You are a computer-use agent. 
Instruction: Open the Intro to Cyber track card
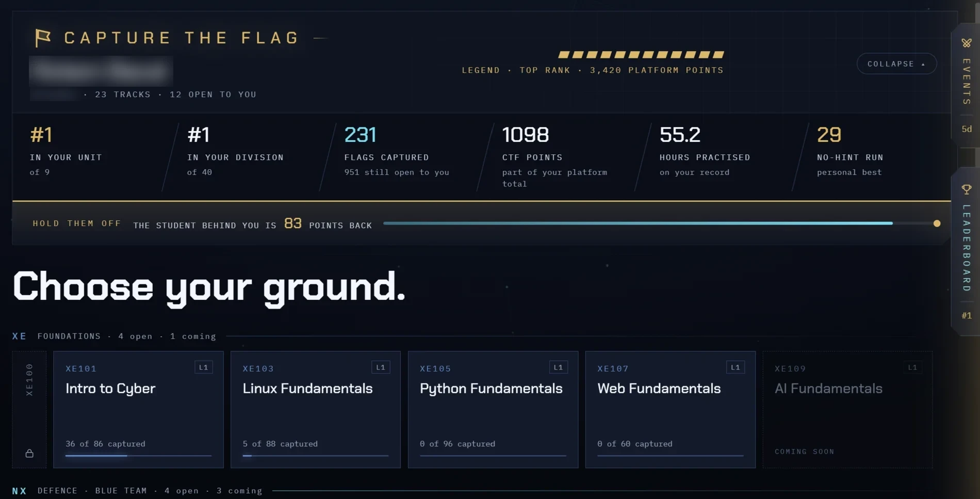coord(138,409)
